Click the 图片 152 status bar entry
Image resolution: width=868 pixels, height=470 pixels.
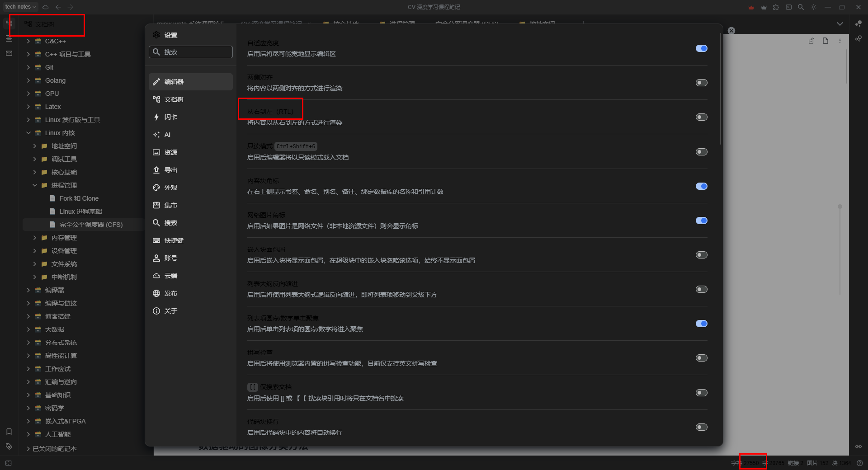pyautogui.click(x=817, y=463)
